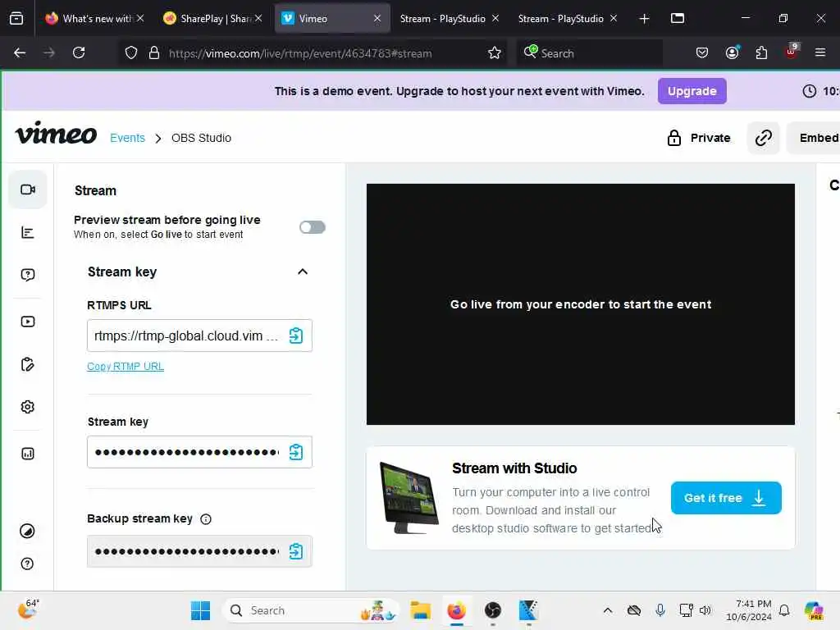The image size is (840, 630).
Task: Collapse the Stream key section
Action: [x=302, y=272]
